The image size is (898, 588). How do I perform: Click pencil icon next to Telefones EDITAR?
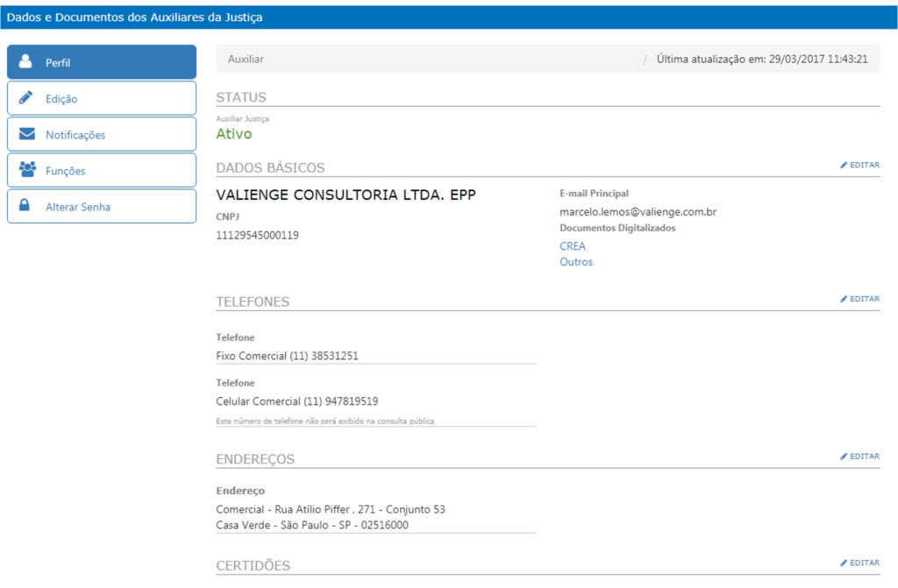tap(844, 299)
